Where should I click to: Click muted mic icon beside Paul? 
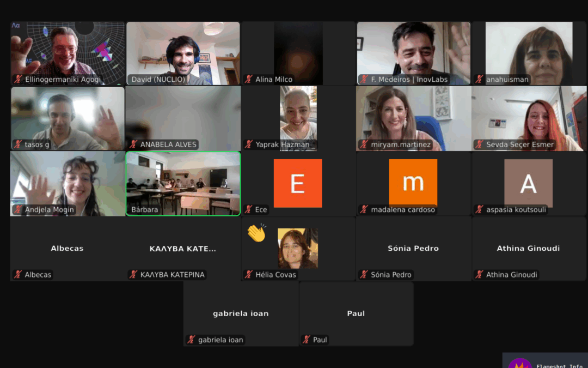(307, 340)
